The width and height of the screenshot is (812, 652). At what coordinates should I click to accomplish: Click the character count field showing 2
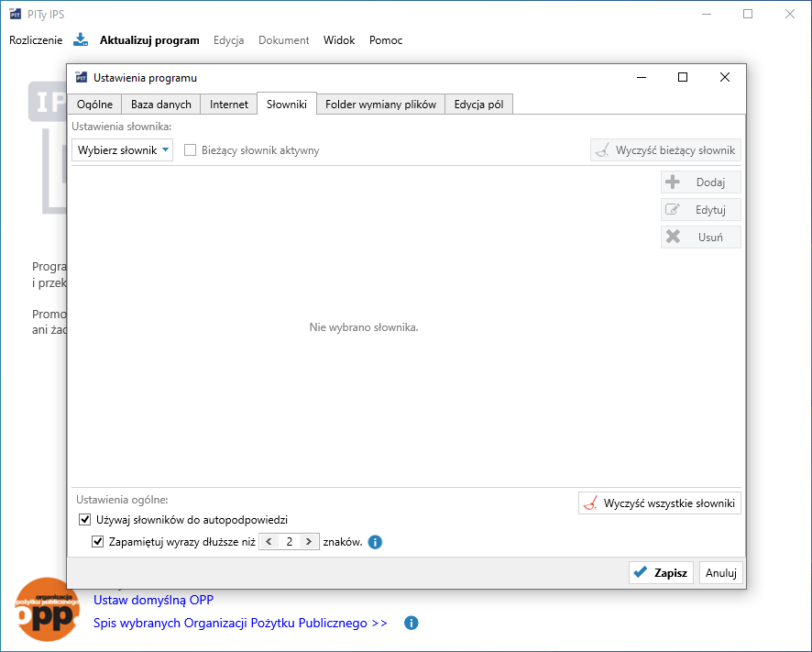pos(289,542)
